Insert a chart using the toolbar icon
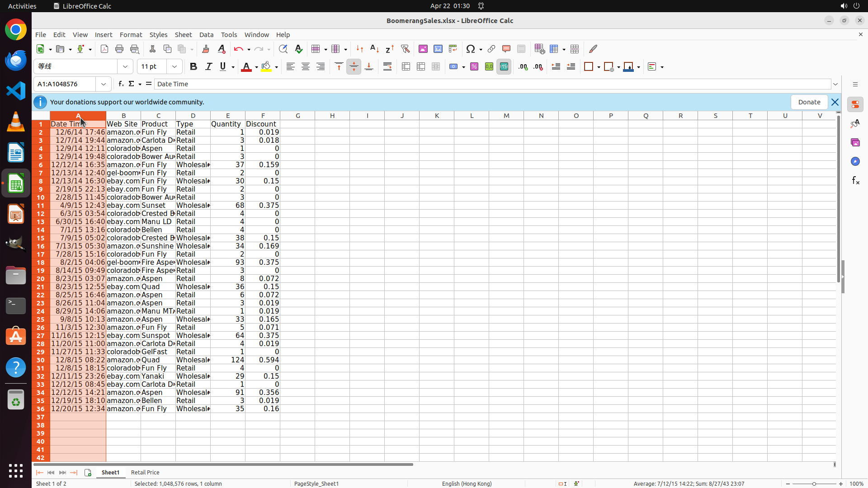 (x=438, y=49)
